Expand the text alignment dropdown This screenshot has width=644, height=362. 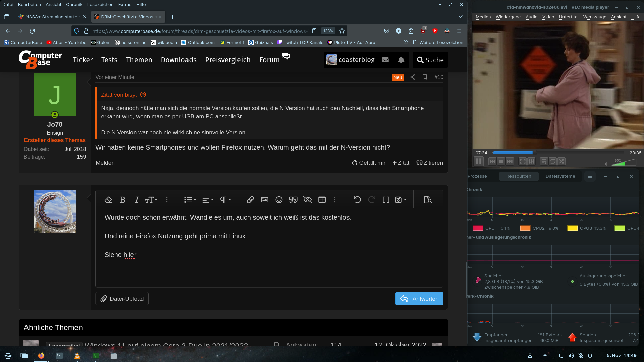click(208, 200)
